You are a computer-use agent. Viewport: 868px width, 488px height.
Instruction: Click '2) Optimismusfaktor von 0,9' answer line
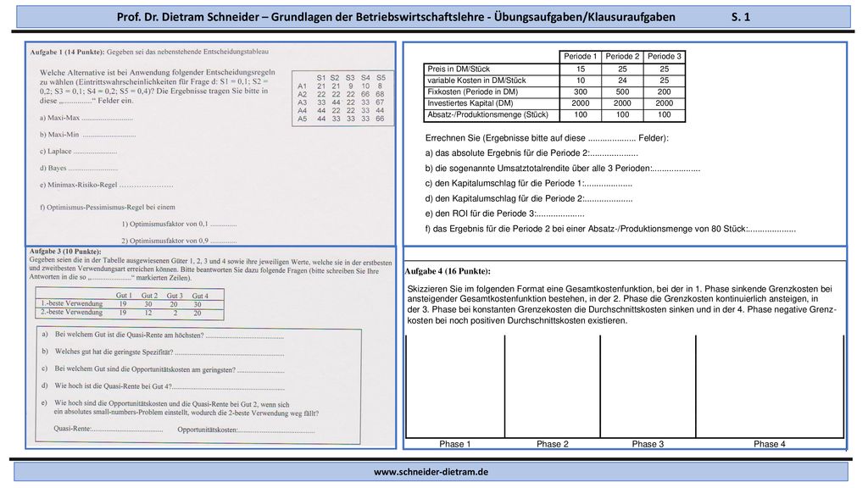180,241
